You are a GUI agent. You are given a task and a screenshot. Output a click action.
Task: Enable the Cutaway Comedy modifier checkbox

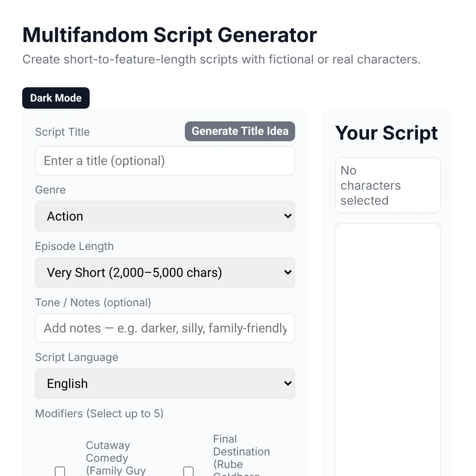60,471
